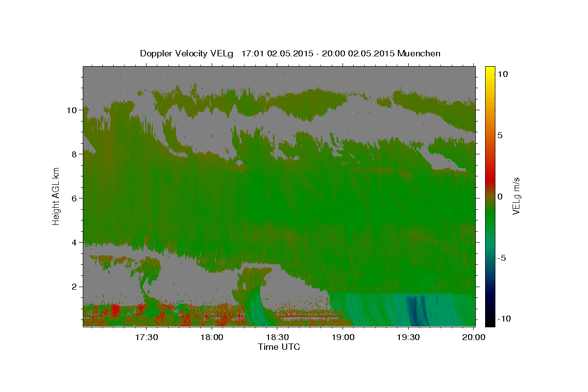
Task: Click the height axis label '4'
Action: pos(74,243)
